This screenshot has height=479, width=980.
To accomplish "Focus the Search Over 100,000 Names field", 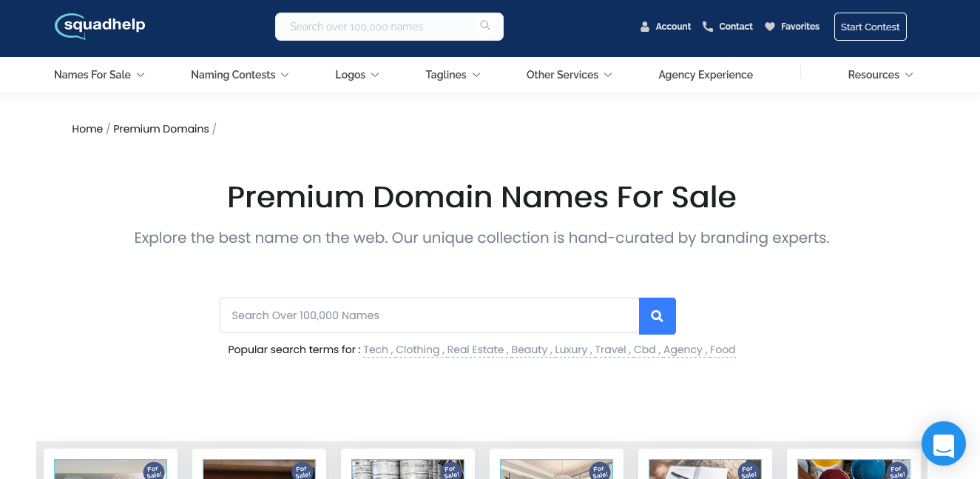I will [429, 315].
